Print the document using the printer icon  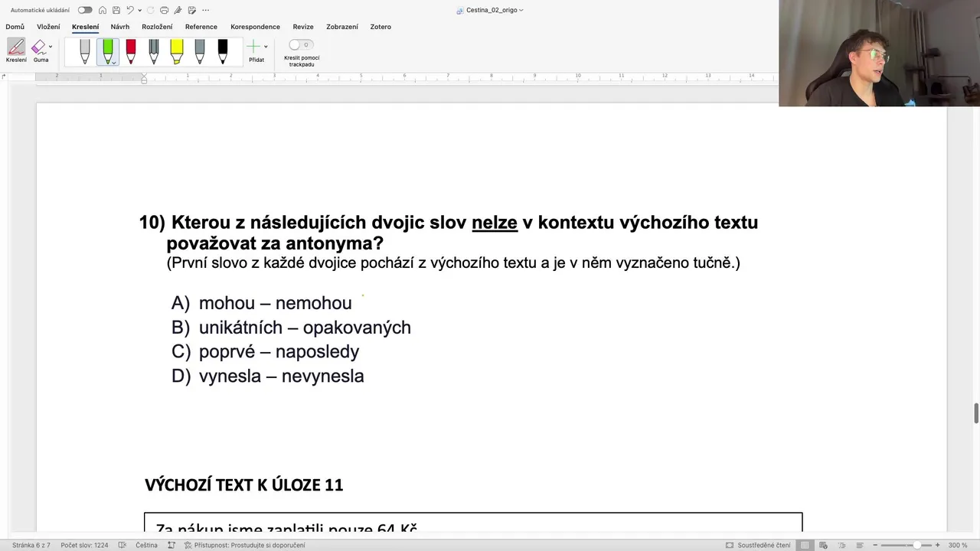pos(164,10)
